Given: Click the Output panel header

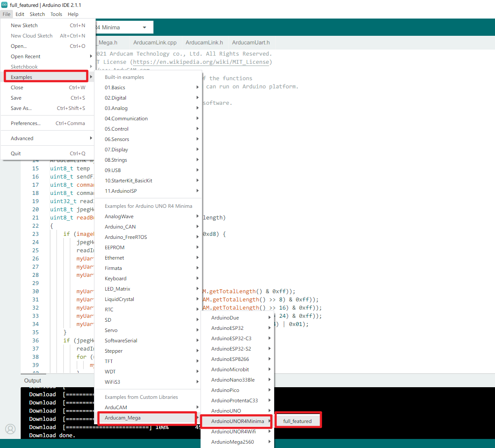Looking at the screenshot, I should [x=33, y=380].
